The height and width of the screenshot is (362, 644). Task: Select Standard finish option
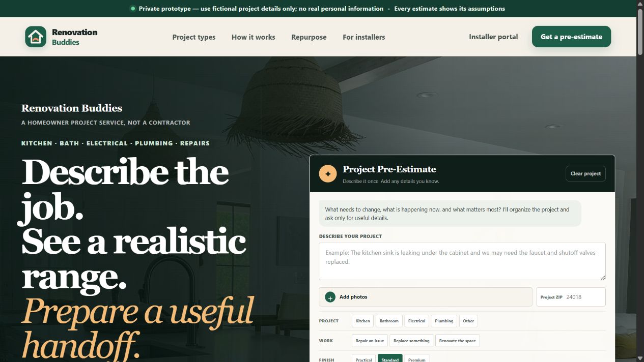tap(390, 359)
